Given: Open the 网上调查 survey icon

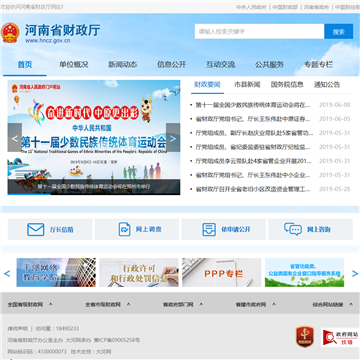Looking at the screenshot, I should 124,229.
